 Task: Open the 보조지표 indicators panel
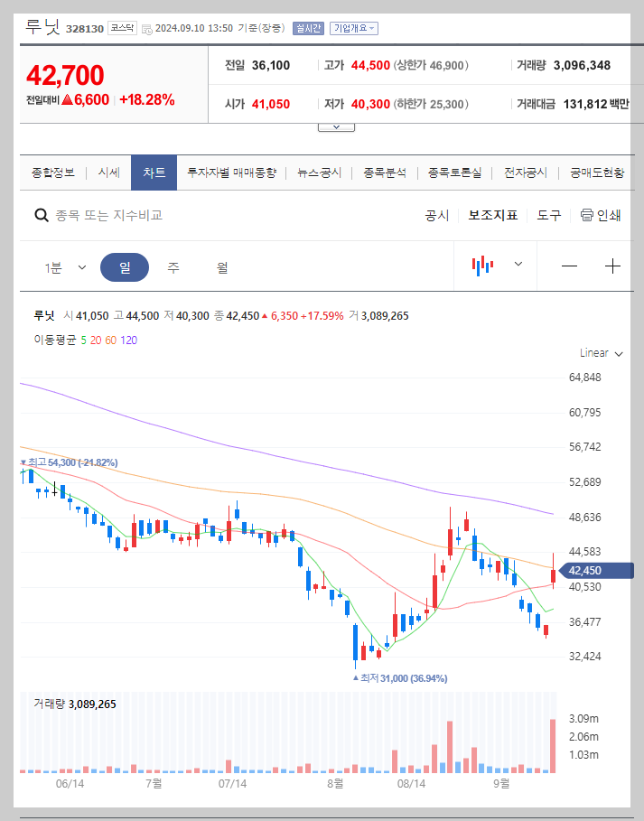491,215
